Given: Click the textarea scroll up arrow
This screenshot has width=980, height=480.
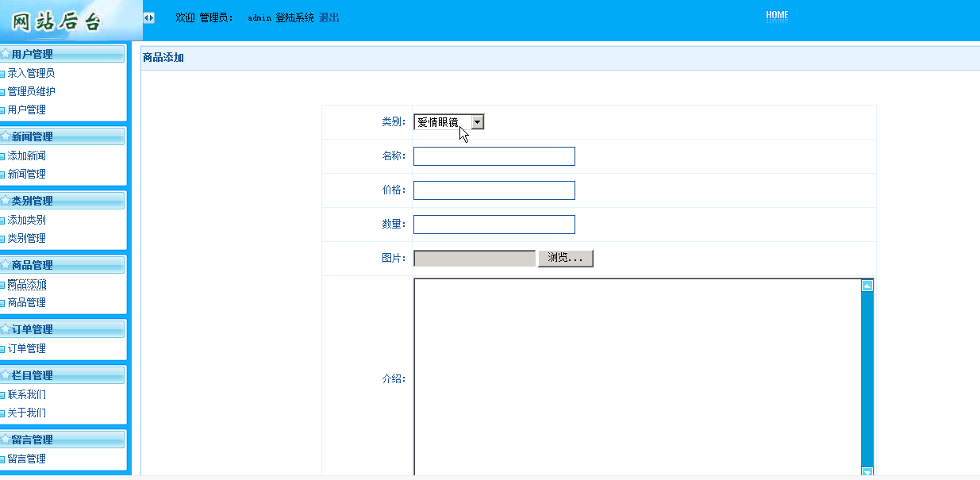Looking at the screenshot, I should coord(867,286).
